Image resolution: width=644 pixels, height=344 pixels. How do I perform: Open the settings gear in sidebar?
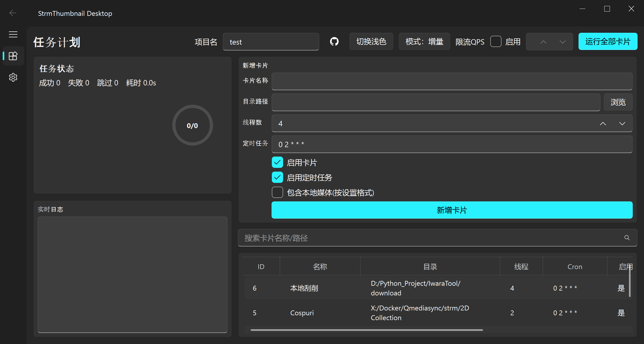click(13, 77)
